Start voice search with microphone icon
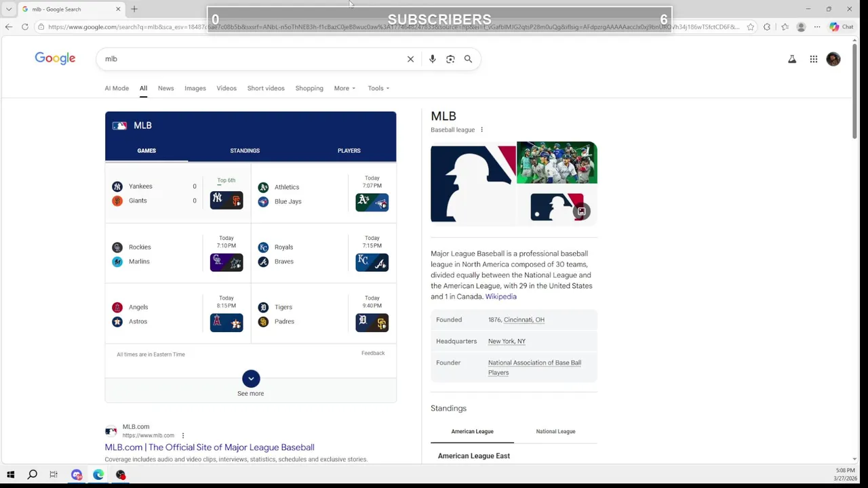868x488 pixels. click(432, 59)
